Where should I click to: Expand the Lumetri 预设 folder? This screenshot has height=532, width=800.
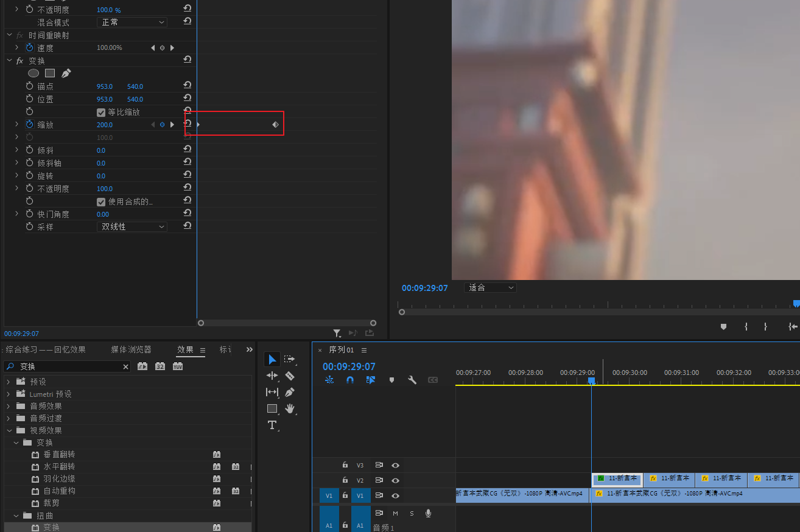(9, 394)
